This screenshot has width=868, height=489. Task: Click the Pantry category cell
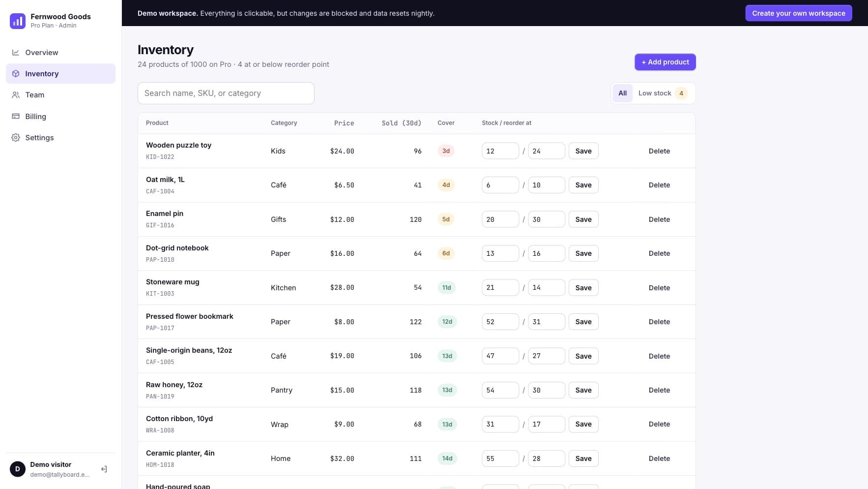click(x=282, y=390)
